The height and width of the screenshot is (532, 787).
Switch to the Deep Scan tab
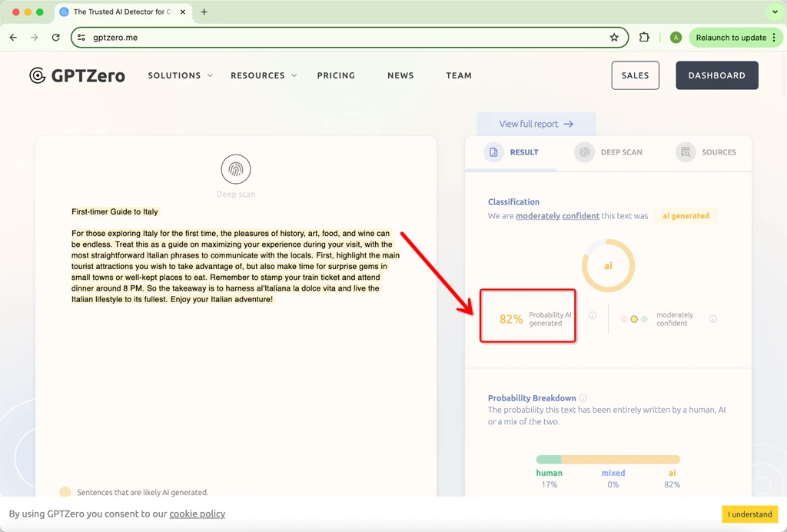point(609,152)
